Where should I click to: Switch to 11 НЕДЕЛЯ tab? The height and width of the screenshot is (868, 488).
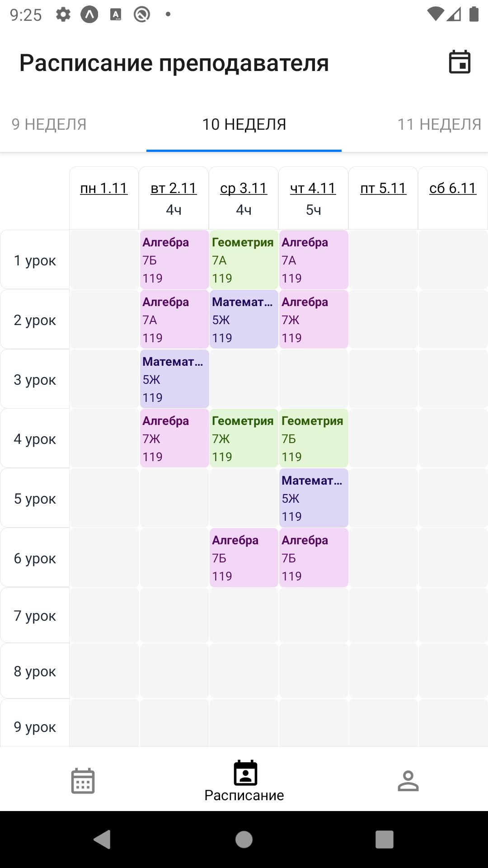coord(439,124)
